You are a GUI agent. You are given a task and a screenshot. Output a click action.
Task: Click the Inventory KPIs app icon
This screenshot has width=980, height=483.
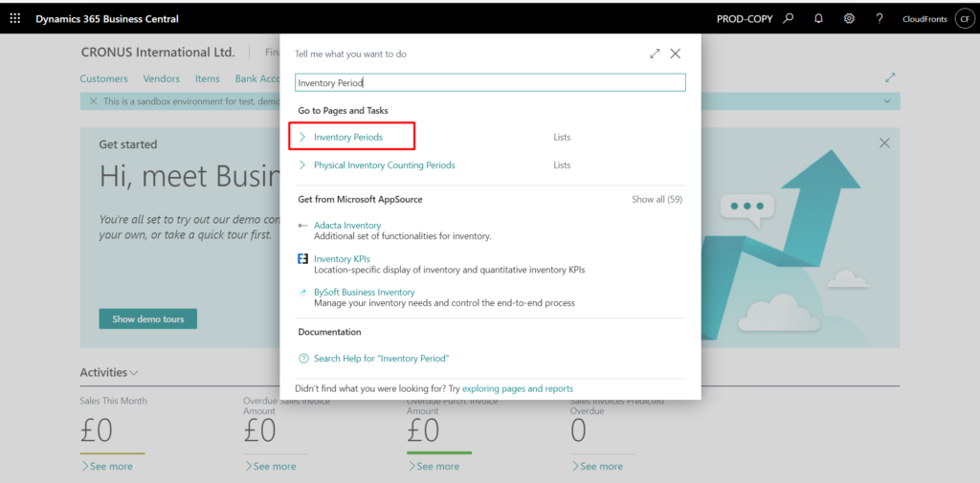coord(303,258)
